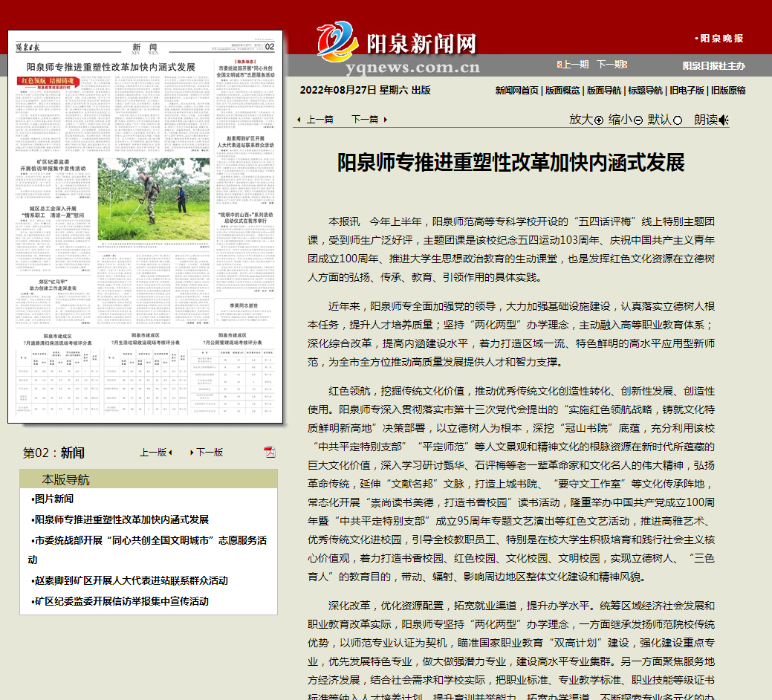Image resolution: width=772 pixels, height=700 pixels.
Task: Go to 下一版 next page
Action: [207, 453]
